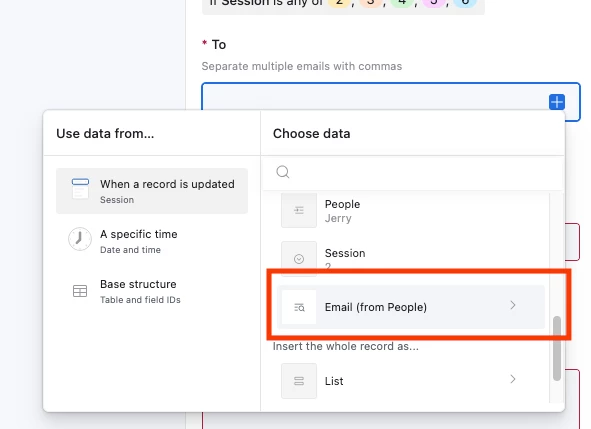Viewport: 591px width, 429px height.
Task: Click the table grid icon for Base structure
Action: [x=80, y=291]
